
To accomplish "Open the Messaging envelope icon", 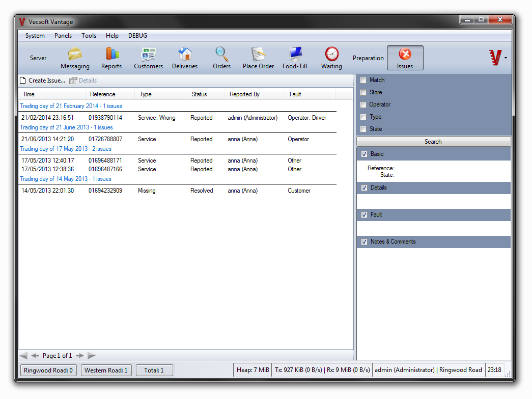I will click(75, 54).
